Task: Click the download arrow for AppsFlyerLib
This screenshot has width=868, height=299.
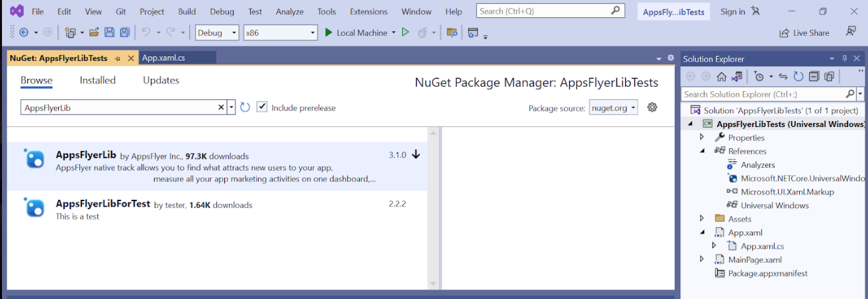Action: (415, 155)
